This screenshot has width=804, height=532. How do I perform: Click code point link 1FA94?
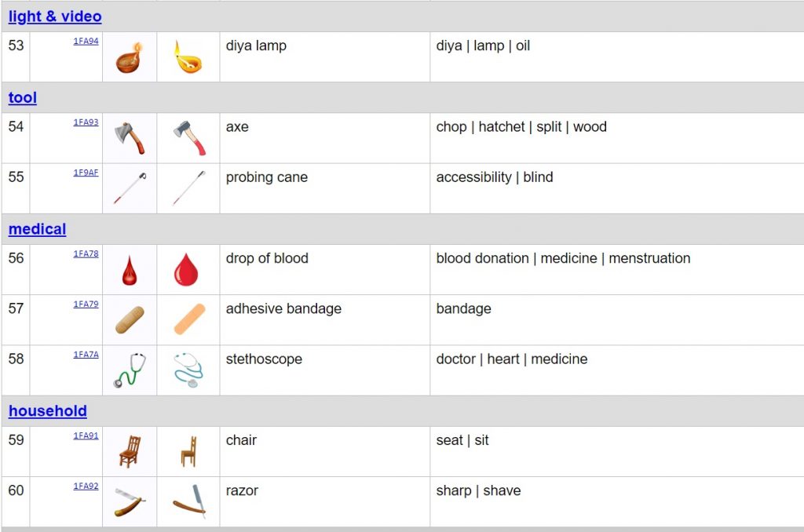(x=86, y=41)
